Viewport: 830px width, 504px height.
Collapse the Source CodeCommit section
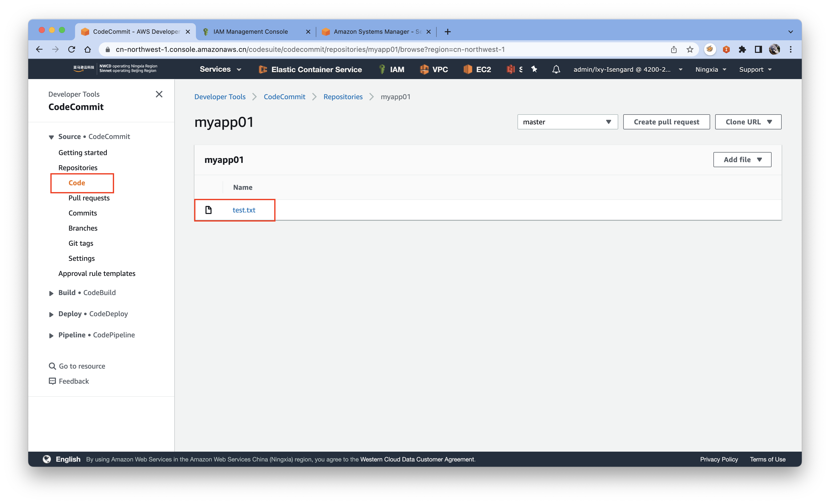point(51,137)
